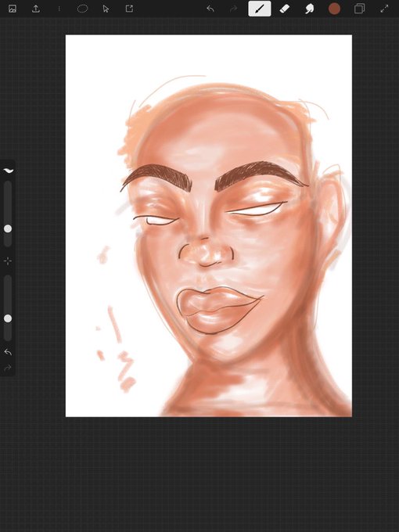This screenshot has height=532, width=399.
Task: Open the brown color swatch picker
Action: [x=334, y=9]
